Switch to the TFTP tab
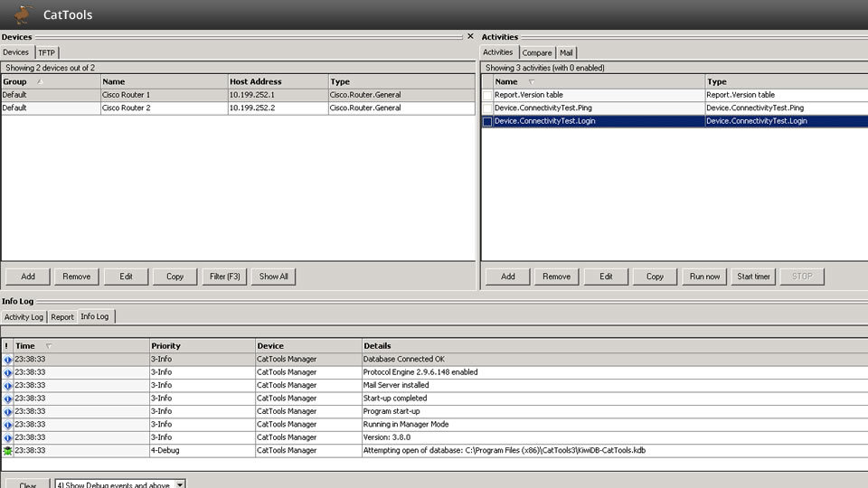This screenshot has width=868, height=488. [46, 52]
